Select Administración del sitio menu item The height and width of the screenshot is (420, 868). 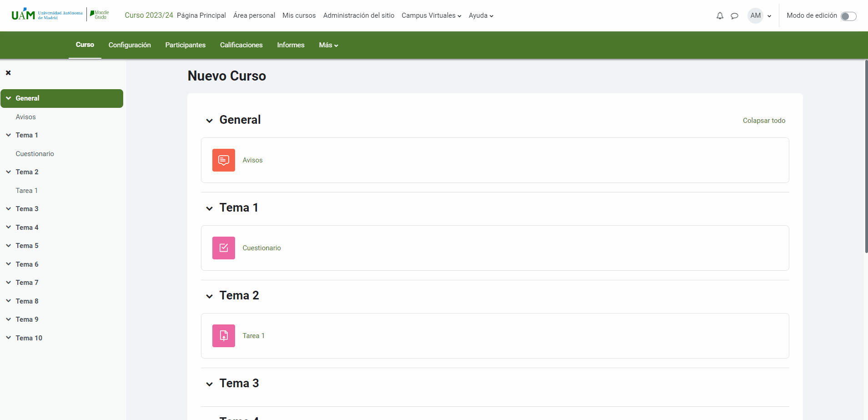click(x=358, y=15)
